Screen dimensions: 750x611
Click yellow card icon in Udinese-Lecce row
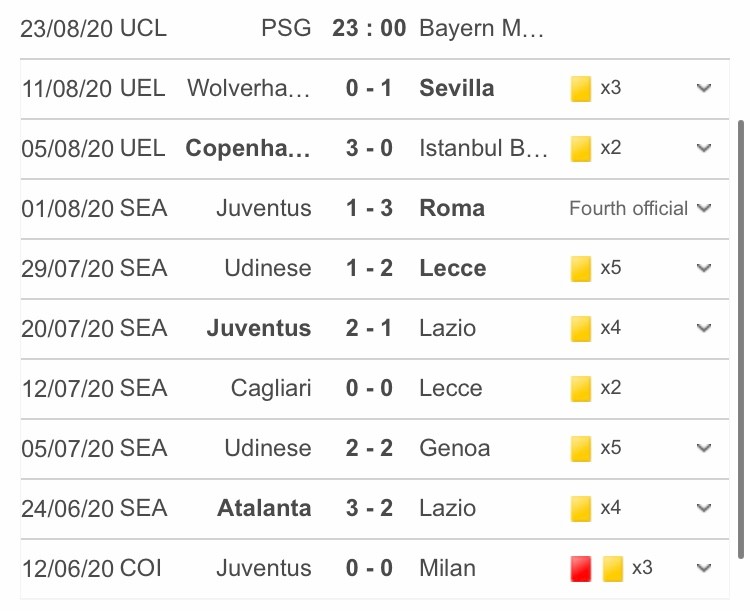pyautogui.click(x=581, y=269)
